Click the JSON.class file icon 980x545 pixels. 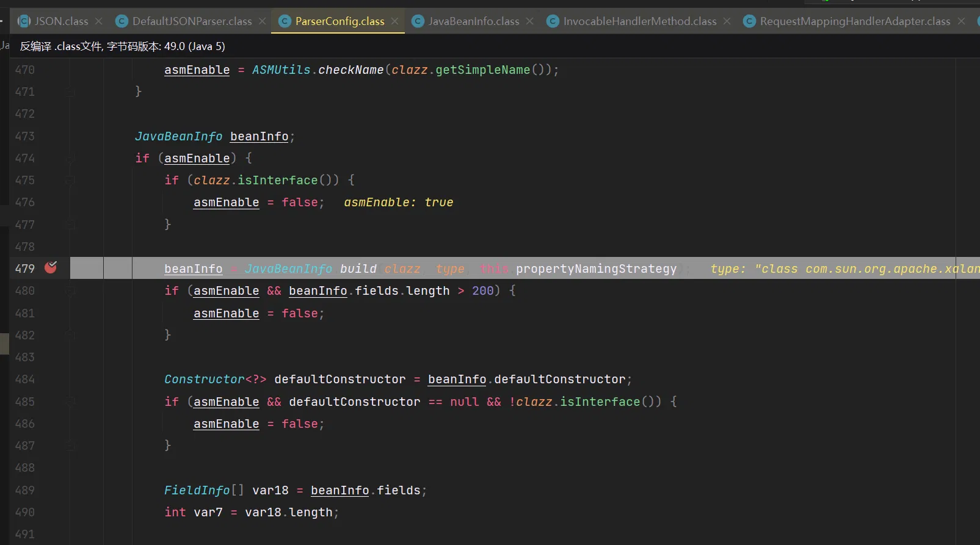click(24, 21)
